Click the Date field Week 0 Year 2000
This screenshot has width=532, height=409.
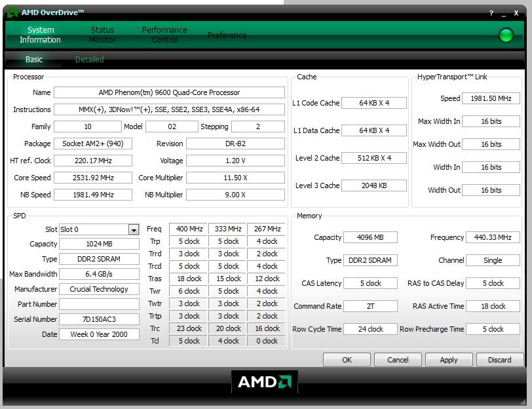(99, 334)
